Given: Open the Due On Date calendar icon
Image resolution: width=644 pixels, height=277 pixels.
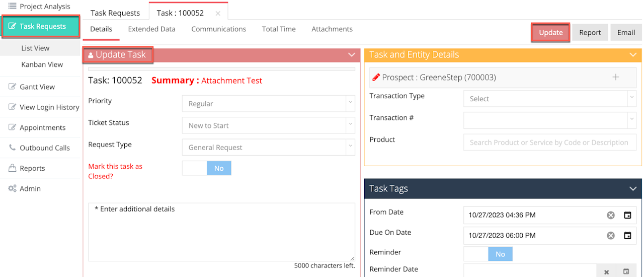Looking at the screenshot, I should point(627,235).
